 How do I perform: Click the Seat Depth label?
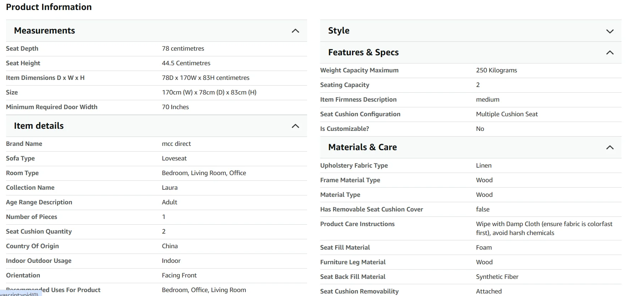(x=22, y=49)
